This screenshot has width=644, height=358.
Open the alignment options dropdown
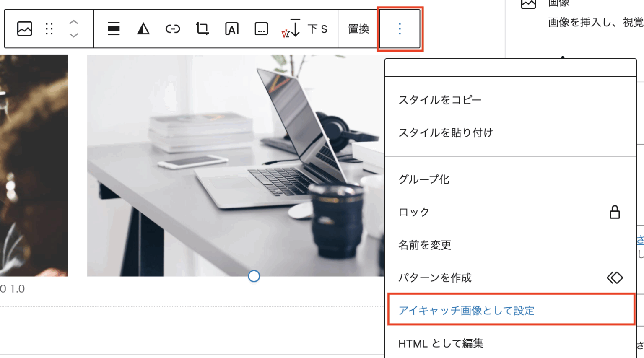pyautogui.click(x=114, y=29)
